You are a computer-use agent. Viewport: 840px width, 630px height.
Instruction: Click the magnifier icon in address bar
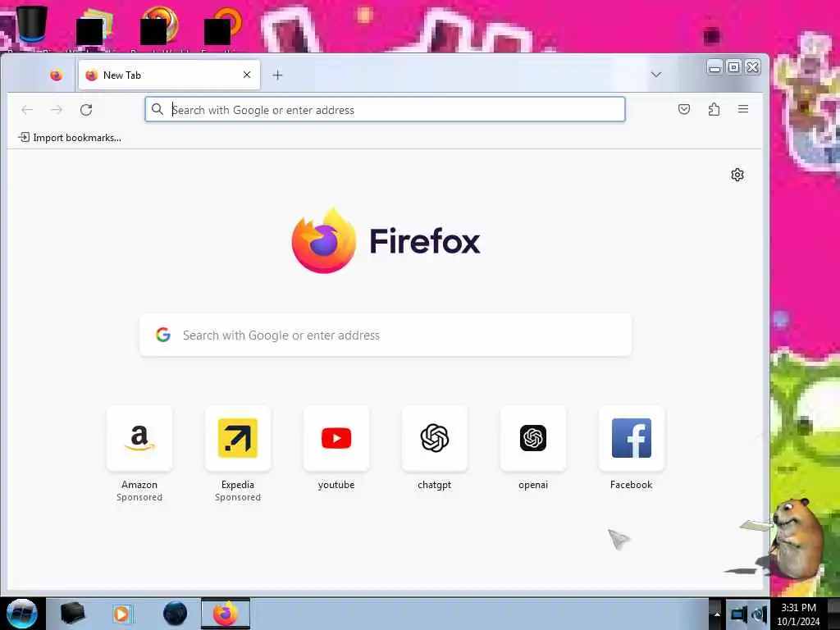tap(157, 109)
